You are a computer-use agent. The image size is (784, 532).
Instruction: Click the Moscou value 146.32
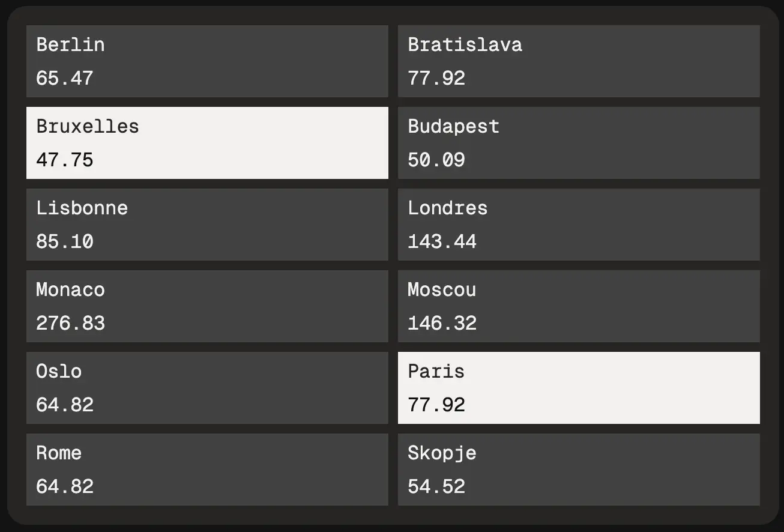tap(442, 323)
